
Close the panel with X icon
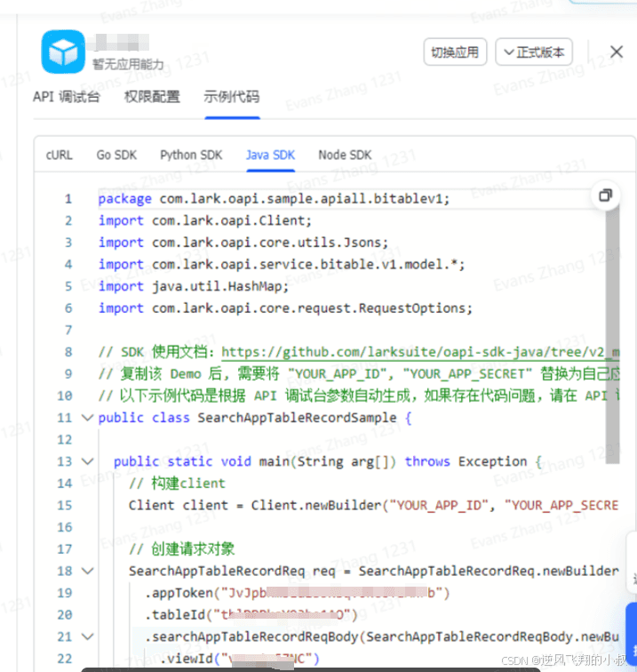[617, 52]
